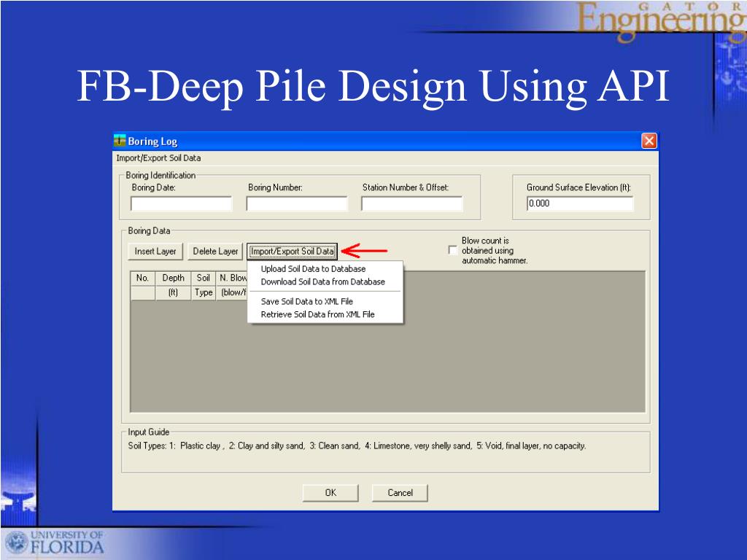Open the Import/Export Soil Data dropdown button
The image size is (747, 560).
293,252
